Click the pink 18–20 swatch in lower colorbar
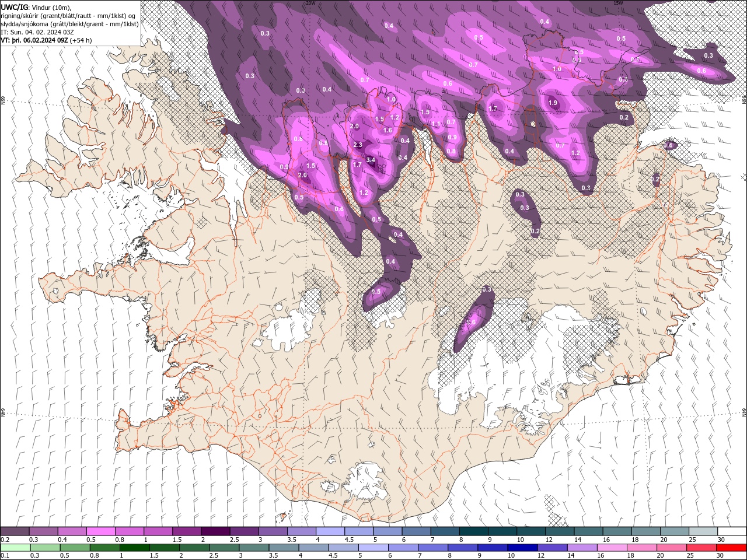Viewport: 747px width, 560px height. pyautogui.click(x=641, y=548)
